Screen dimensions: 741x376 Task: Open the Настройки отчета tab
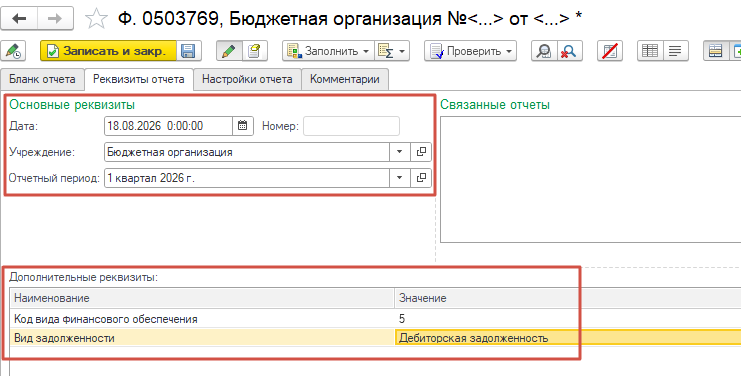247,79
